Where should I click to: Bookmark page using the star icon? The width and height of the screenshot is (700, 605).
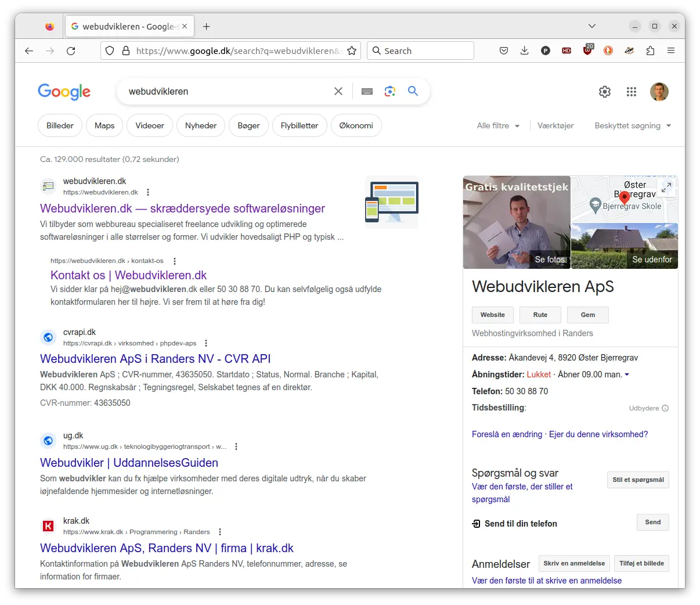(x=352, y=51)
